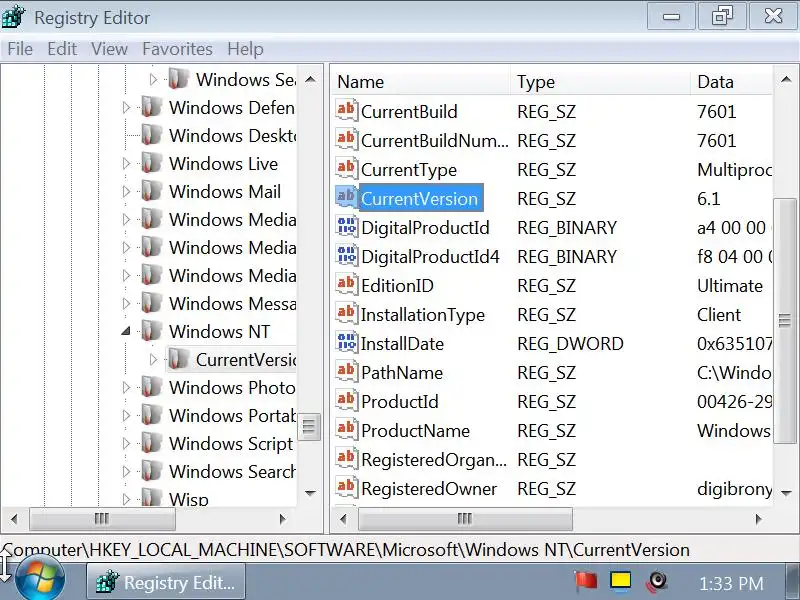Expand the Windows Mail tree node

(x=126, y=191)
